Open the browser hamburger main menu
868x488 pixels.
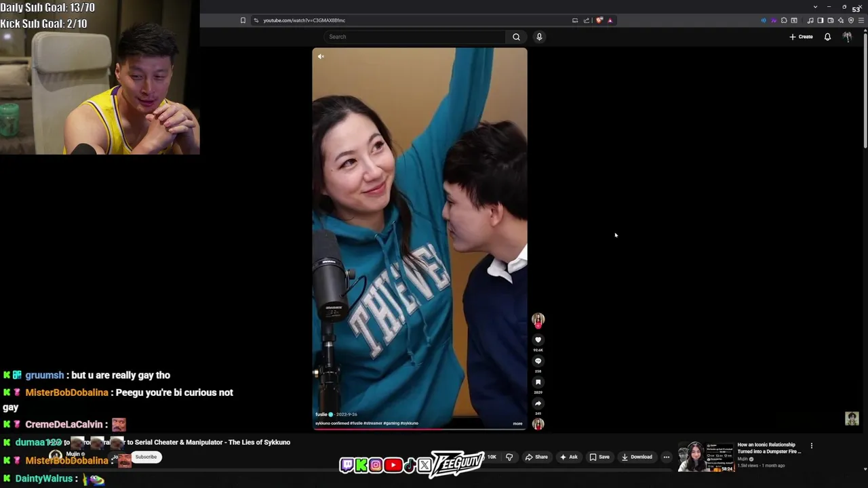click(861, 20)
